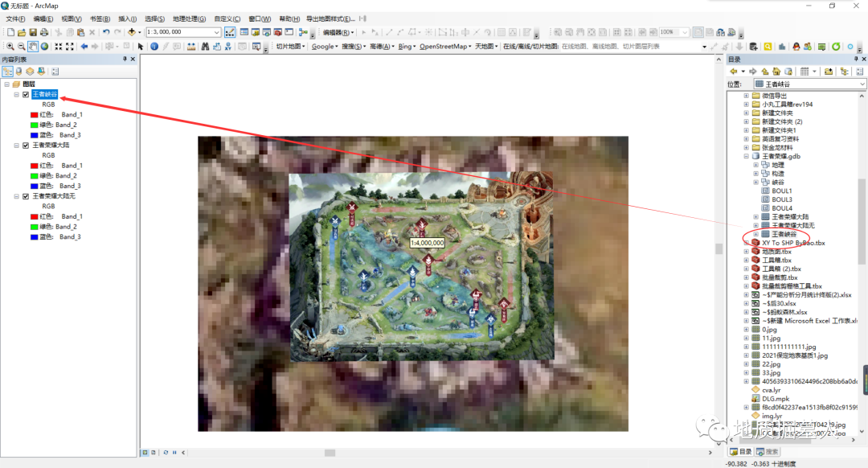Click the Print icon in the standard toolbar
This screenshot has height=468, width=868.
point(44,33)
